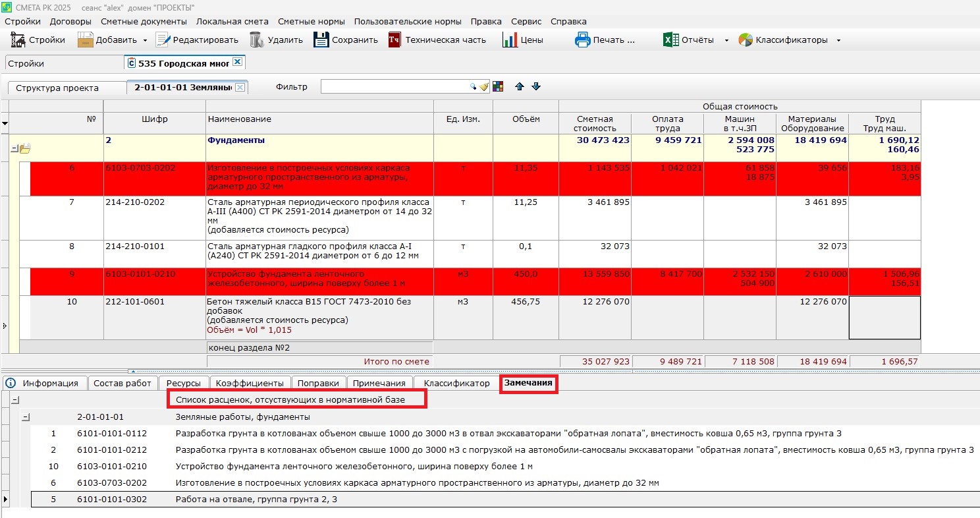Viewport: 980px width, 518px height.
Task: Expand the Отчёты dropdown arrow
Action: click(x=726, y=41)
